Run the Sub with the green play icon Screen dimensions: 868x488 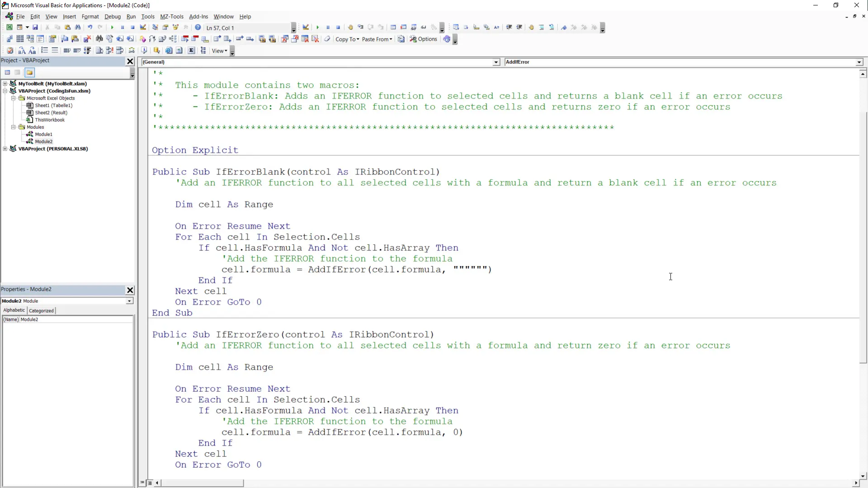pyautogui.click(x=112, y=27)
